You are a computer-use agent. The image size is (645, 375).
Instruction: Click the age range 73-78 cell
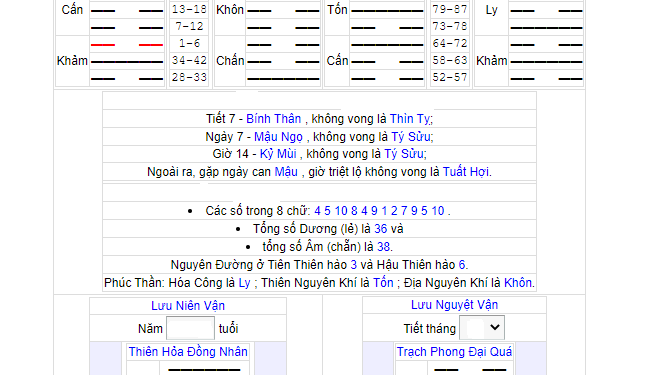coord(450,27)
